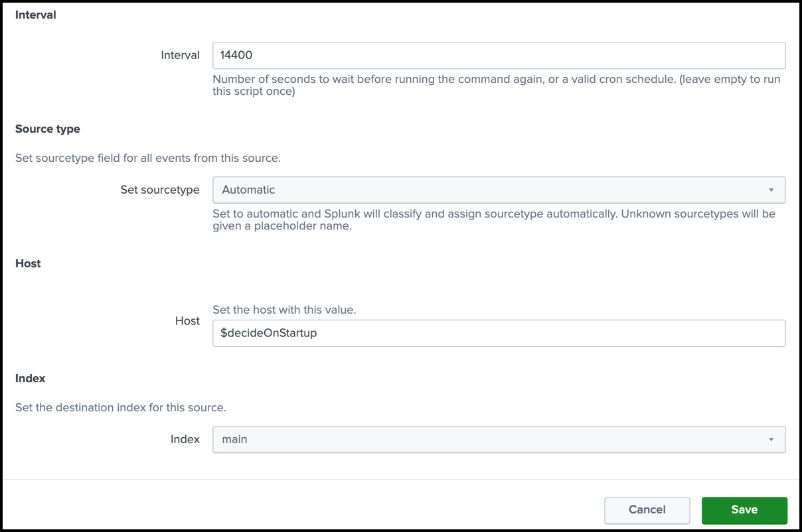Click the Host input field
Screen dimensions: 802x532
pos(498,333)
